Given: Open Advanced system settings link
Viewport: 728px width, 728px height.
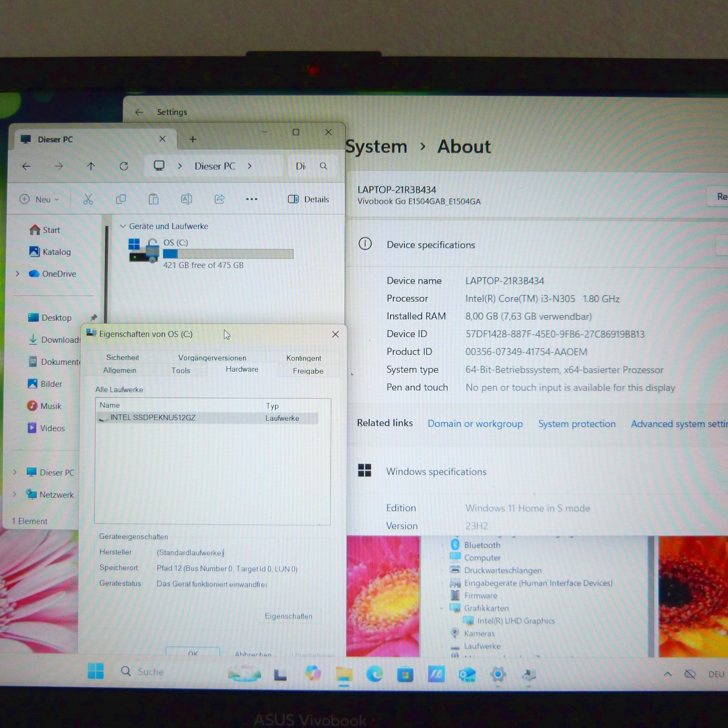Looking at the screenshot, I should (679, 424).
